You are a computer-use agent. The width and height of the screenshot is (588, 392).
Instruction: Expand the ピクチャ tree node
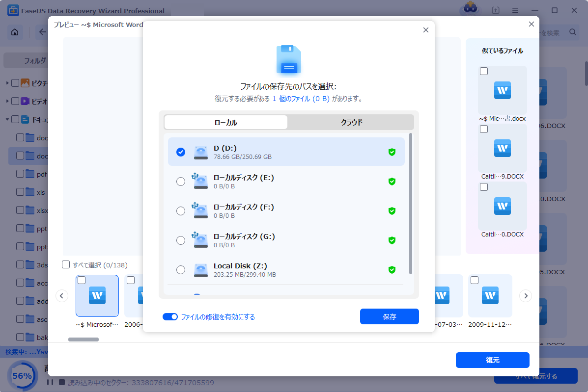pyautogui.click(x=7, y=83)
